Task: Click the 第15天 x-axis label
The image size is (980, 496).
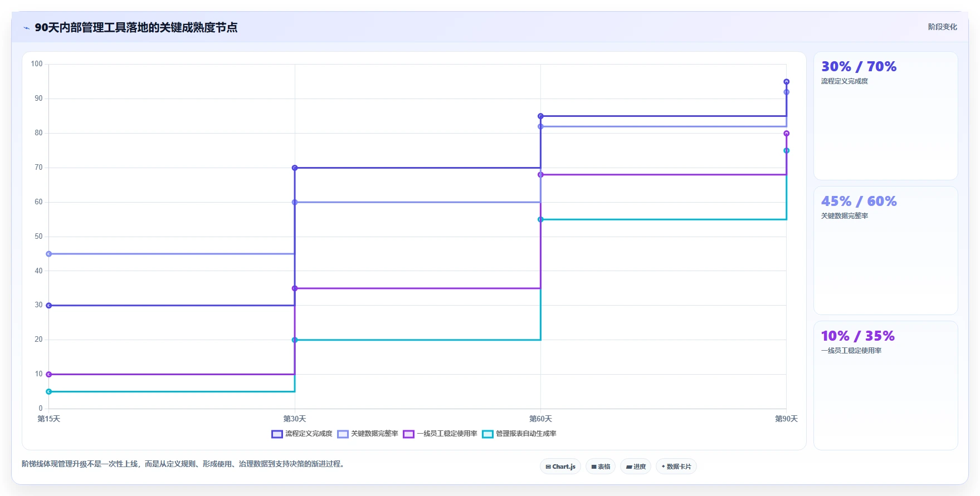Action: click(49, 419)
